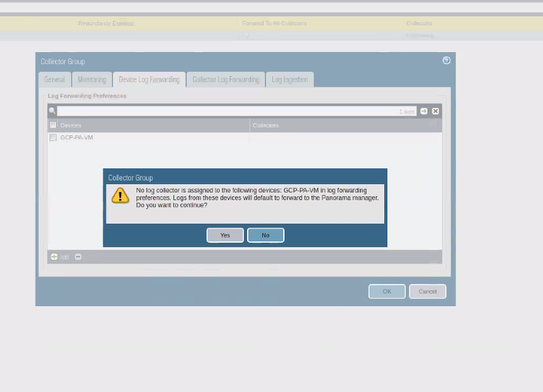
Task: Choose No in Collector Group warning
Action: [x=265, y=235]
